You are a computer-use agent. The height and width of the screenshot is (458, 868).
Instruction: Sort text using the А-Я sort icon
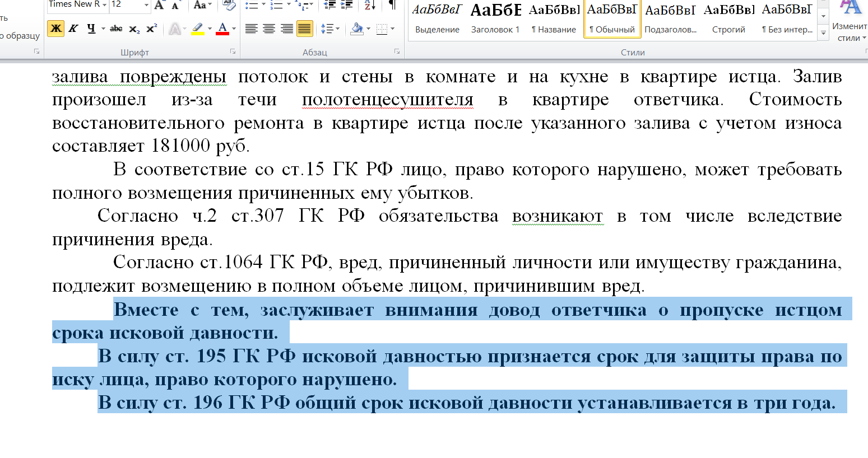368,6
